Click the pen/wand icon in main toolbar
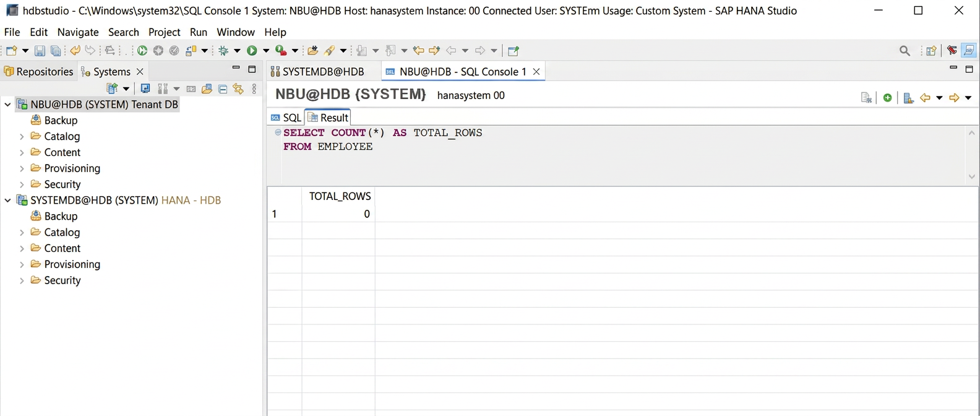 point(330,51)
